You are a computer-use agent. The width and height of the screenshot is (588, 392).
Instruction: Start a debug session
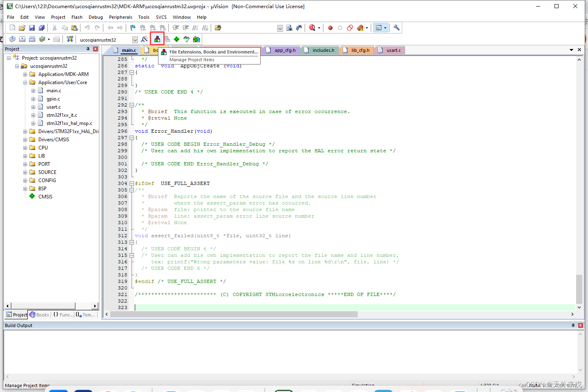[x=311, y=27]
